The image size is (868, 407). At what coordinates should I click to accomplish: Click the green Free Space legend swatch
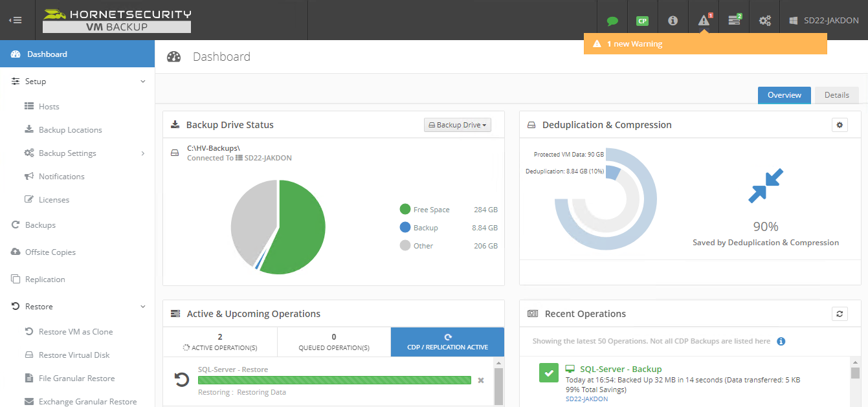pos(405,209)
